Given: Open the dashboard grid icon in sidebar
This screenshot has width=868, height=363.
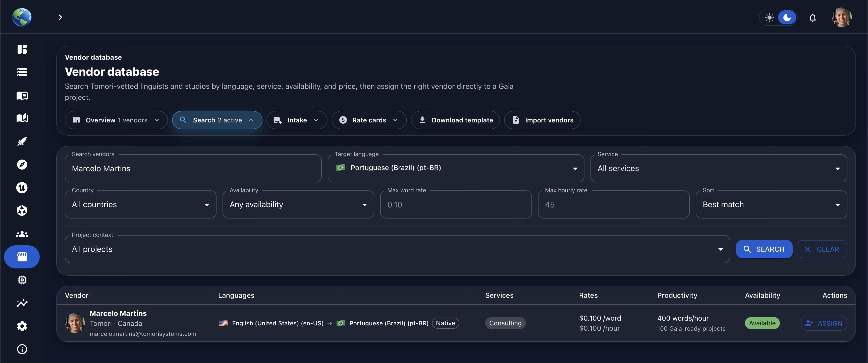Looking at the screenshot, I should click(22, 49).
